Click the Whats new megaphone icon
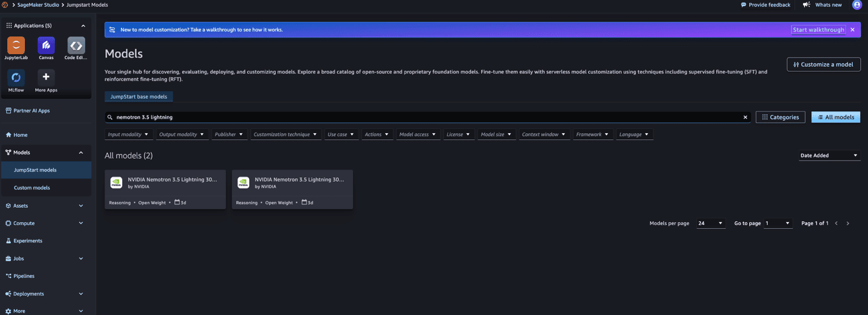The width and height of the screenshot is (868, 315). click(x=807, y=5)
